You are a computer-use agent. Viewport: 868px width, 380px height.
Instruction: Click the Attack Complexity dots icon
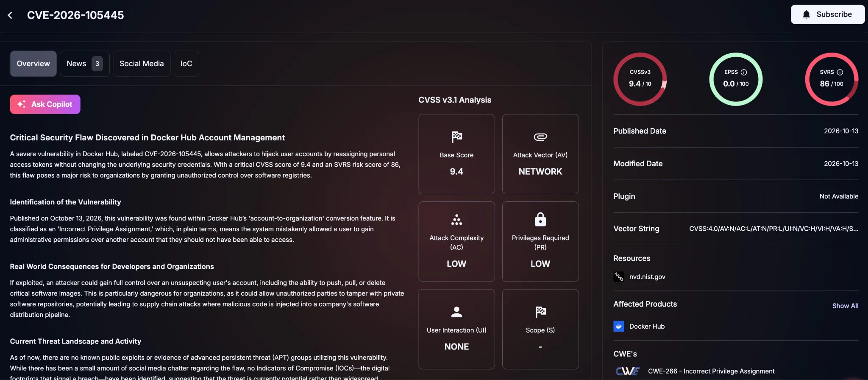coord(456,220)
